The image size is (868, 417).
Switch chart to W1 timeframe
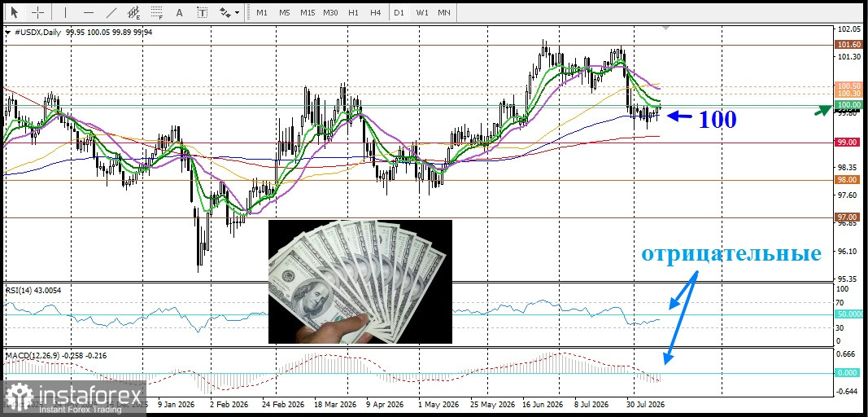[x=422, y=12]
